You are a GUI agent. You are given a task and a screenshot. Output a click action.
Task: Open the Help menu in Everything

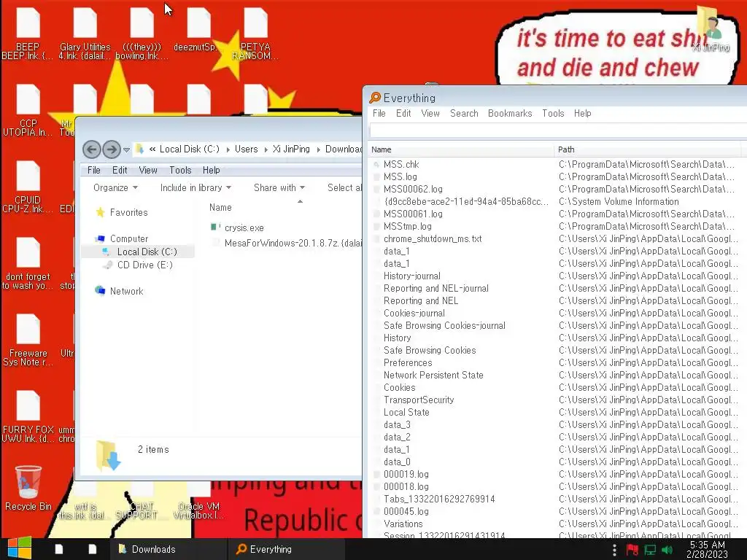[583, 113]
